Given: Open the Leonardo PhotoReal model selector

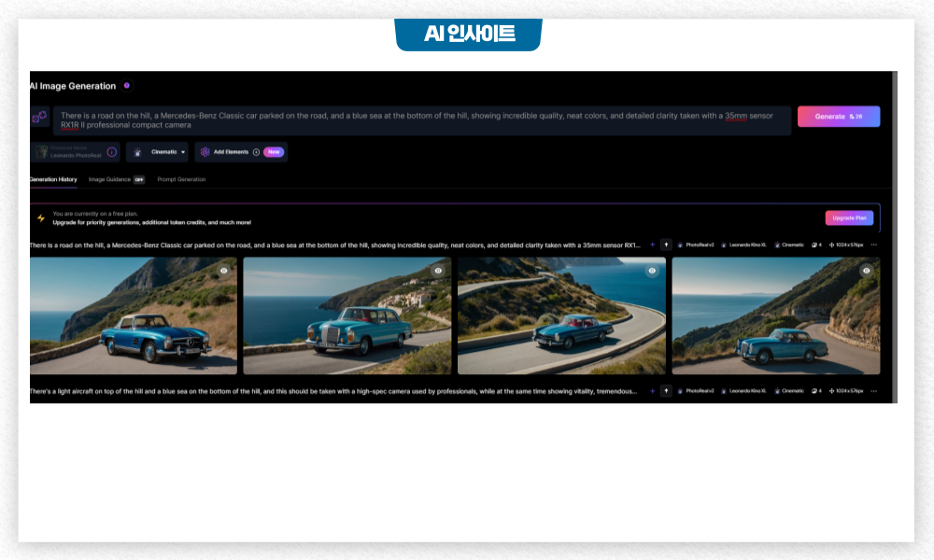Looking at the screenshot, I should [x=75, y=152].
